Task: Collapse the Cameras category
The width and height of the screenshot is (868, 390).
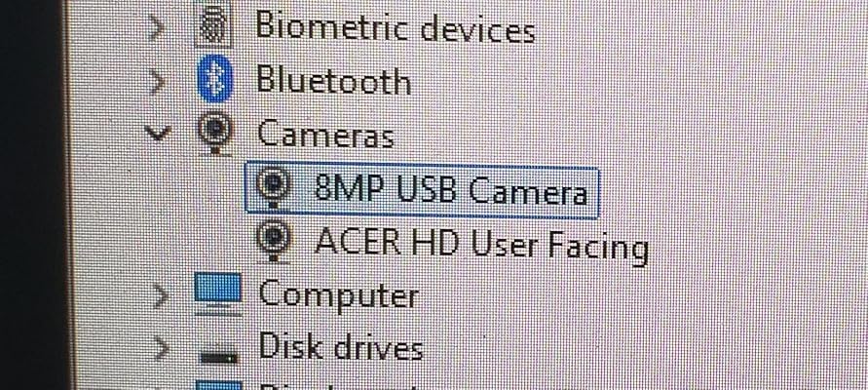Action: coord(158,133)
